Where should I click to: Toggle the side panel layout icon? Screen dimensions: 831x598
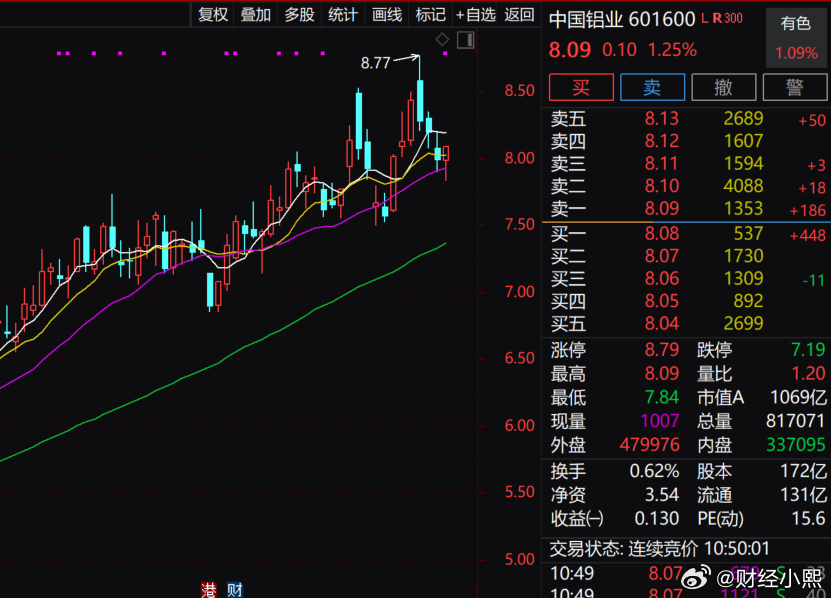tap(465, 40)
